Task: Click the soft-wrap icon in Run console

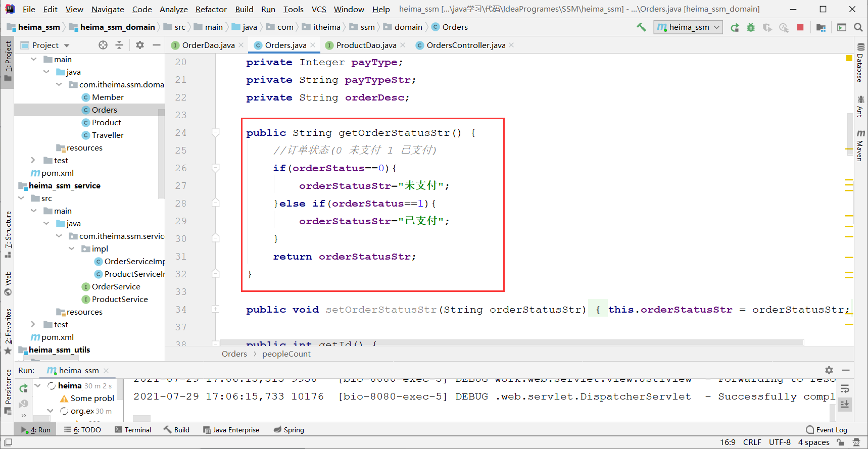Action: (845, 389)
